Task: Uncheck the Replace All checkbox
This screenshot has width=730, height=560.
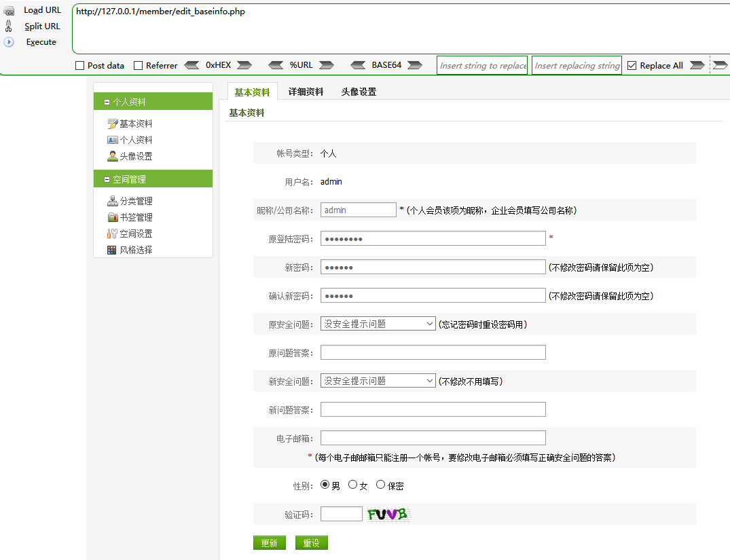Action: point(632,66)
